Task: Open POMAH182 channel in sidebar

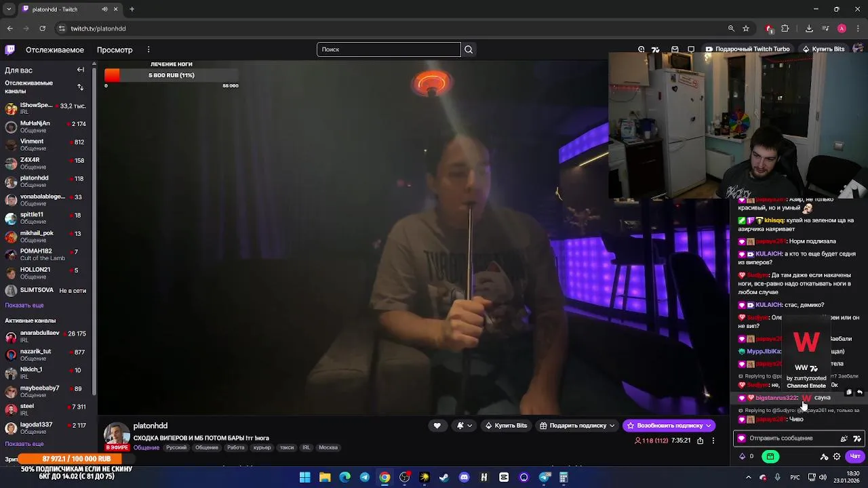Action: pos(46,254)
